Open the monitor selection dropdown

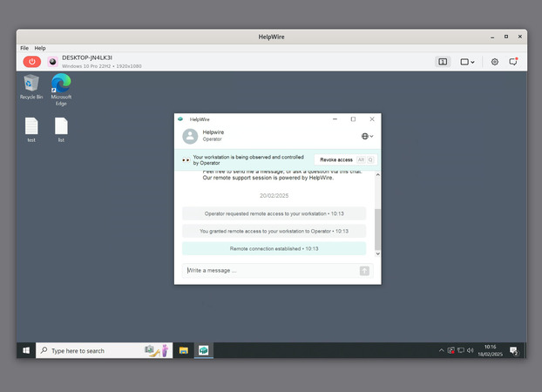coord(467,62)
